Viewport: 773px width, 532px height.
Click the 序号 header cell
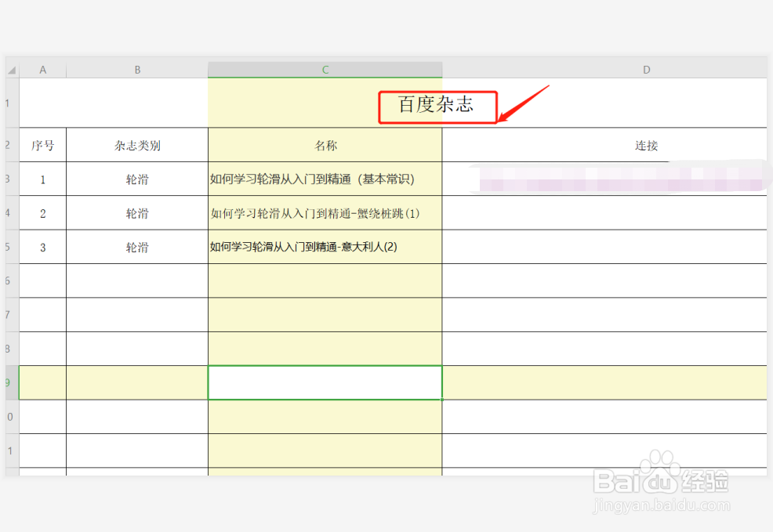(43, 145)
